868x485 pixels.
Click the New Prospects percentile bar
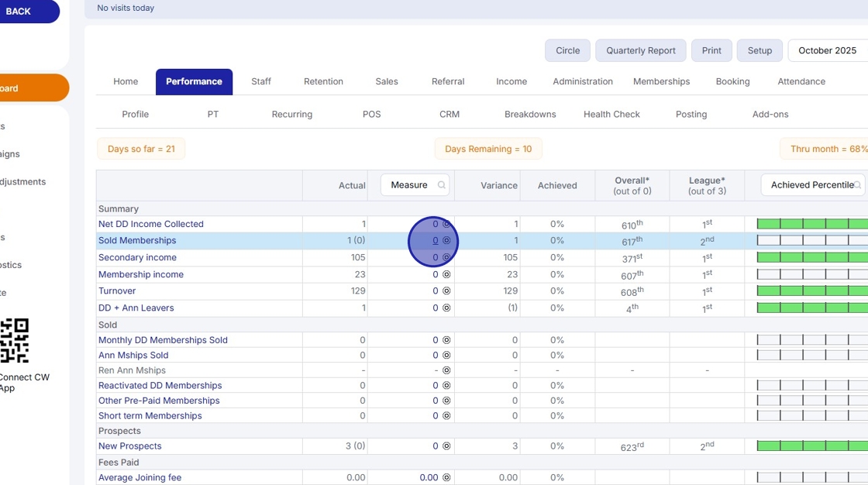[812, 446]
